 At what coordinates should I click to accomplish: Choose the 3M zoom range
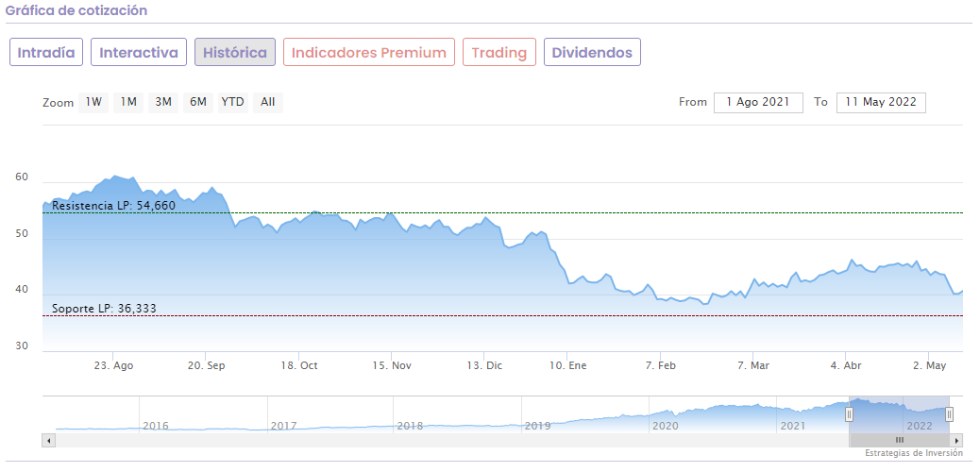coord(163,102)
